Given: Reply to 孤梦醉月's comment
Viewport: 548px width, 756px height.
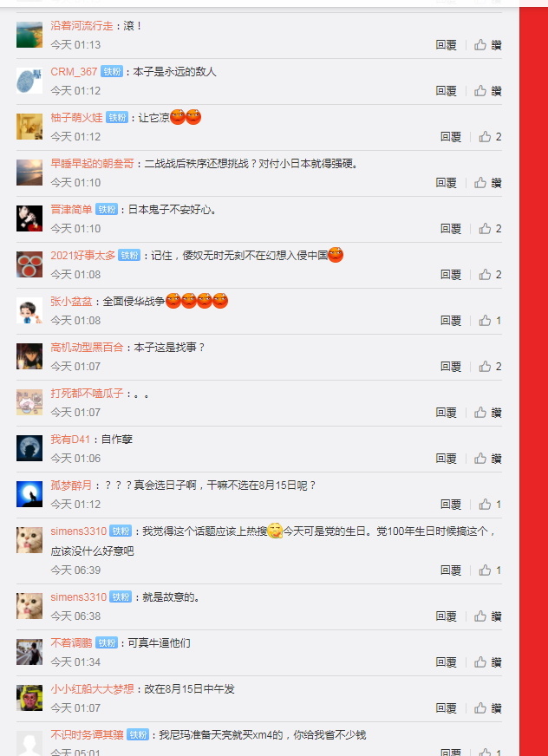Looking at the screenshot, I should tap(451, 505).
